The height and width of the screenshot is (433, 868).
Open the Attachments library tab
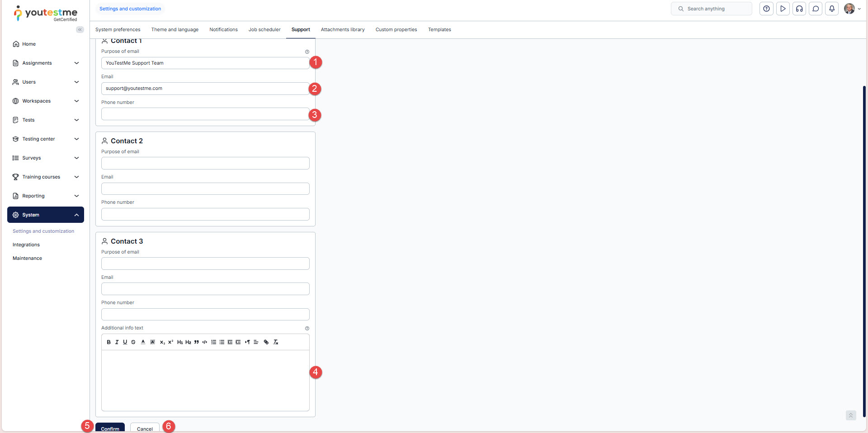pos(343,30)
